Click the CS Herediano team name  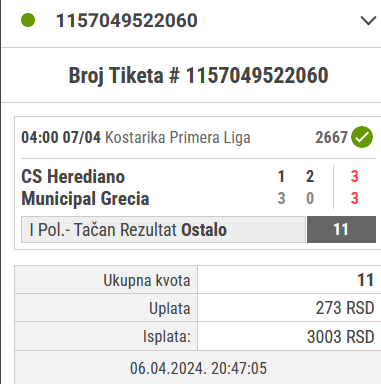point(73,176)
